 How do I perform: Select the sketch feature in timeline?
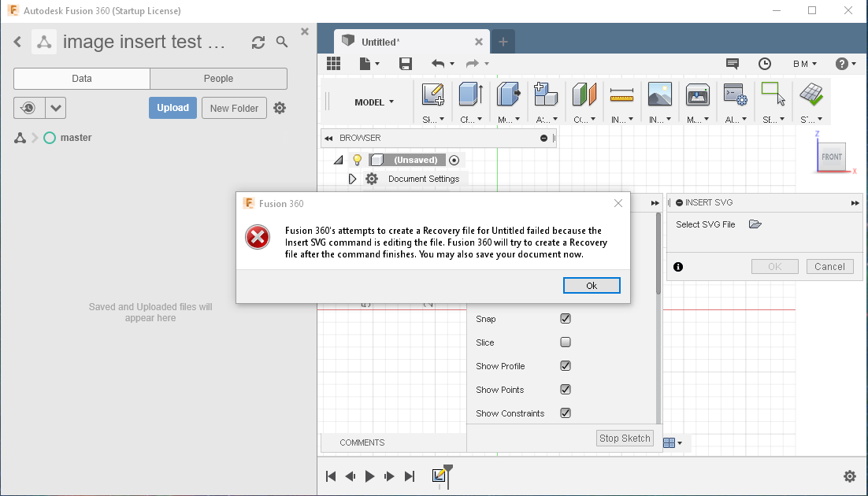pos(439,475)
